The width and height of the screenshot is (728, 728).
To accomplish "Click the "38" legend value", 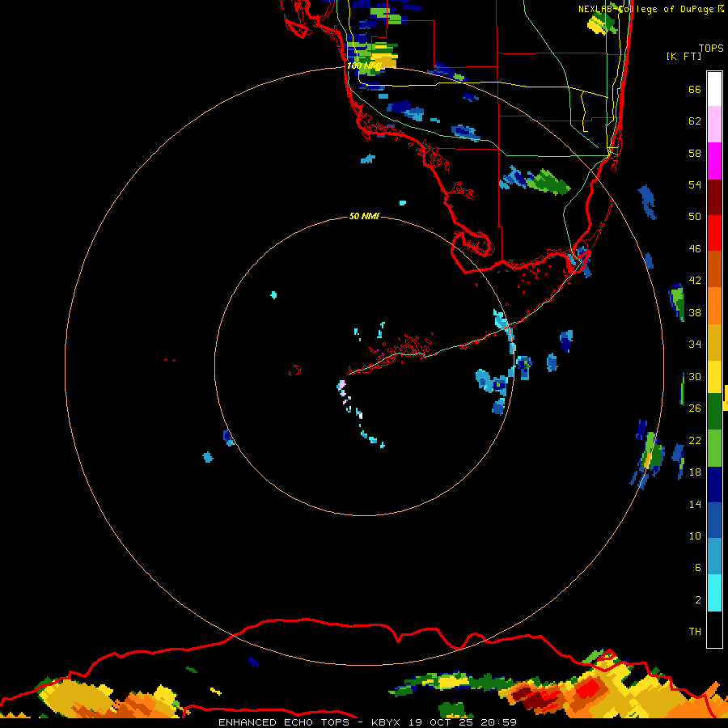I will pyautogui.click(x=695, y=312).
